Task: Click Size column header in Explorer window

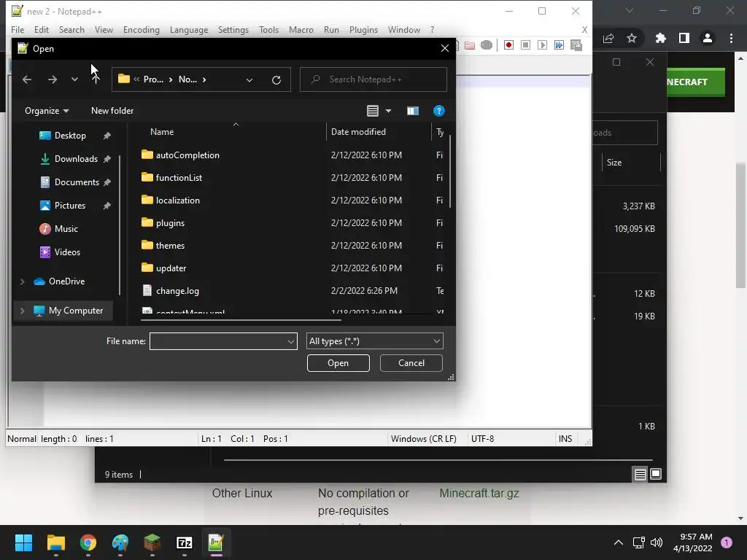Action: point(614,163)
